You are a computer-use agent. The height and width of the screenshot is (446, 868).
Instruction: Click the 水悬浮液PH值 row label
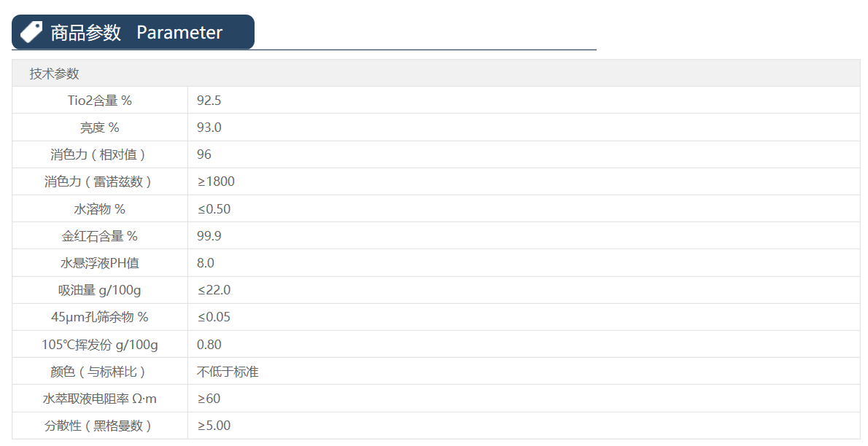coord(100,263)
